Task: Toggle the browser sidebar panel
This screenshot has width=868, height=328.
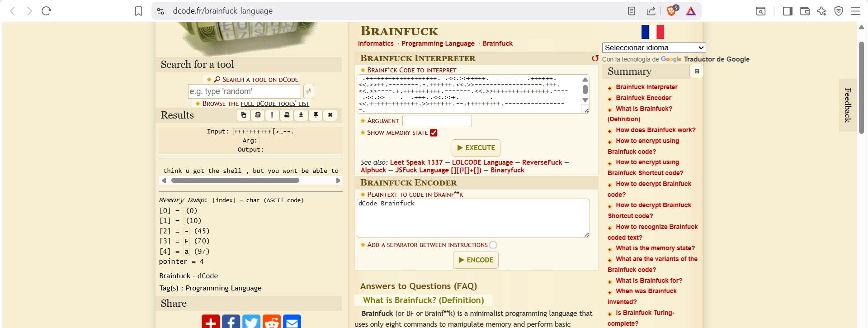Action: pos(788,11)
